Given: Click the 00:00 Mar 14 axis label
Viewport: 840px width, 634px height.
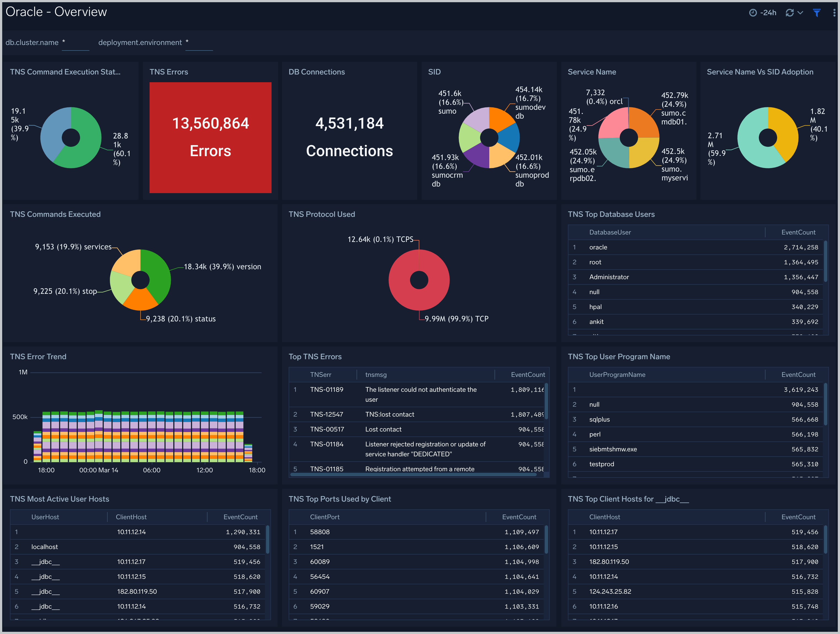Looking at the screenshot, I should 99,470.
